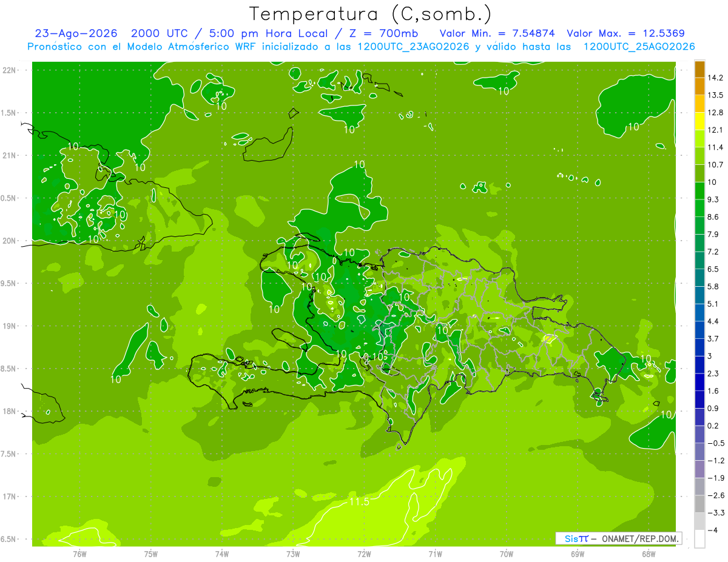Pick the purple swatch between -1.9 and -1.2
The width and height of the screenshot is (728, 562).
point(700,469)
